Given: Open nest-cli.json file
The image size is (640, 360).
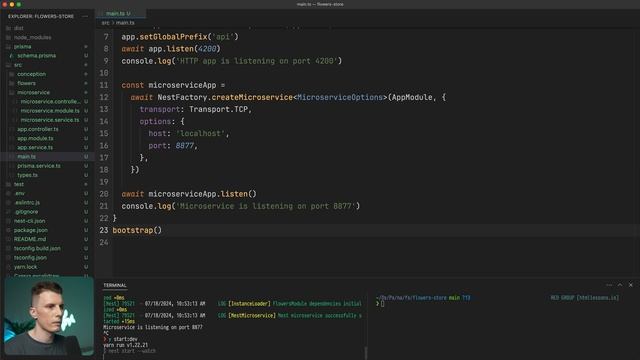Looking at the screenshot, I should (29, 221).
